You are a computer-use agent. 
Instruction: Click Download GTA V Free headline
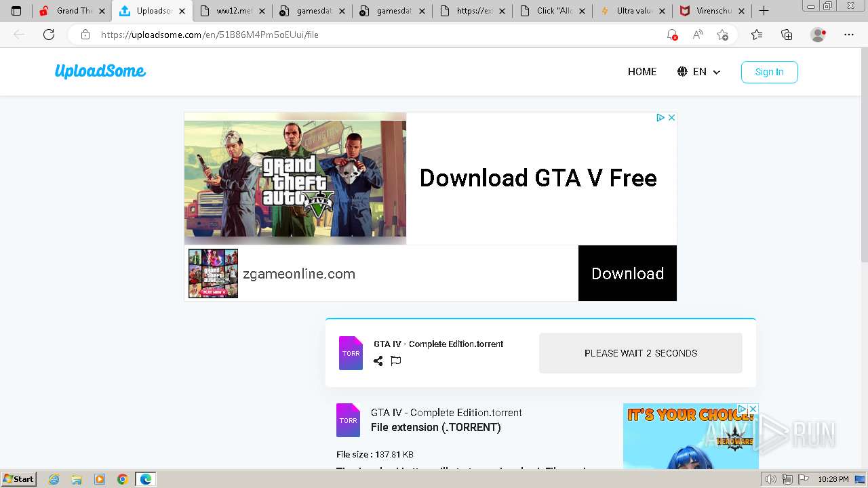point(538,178)
